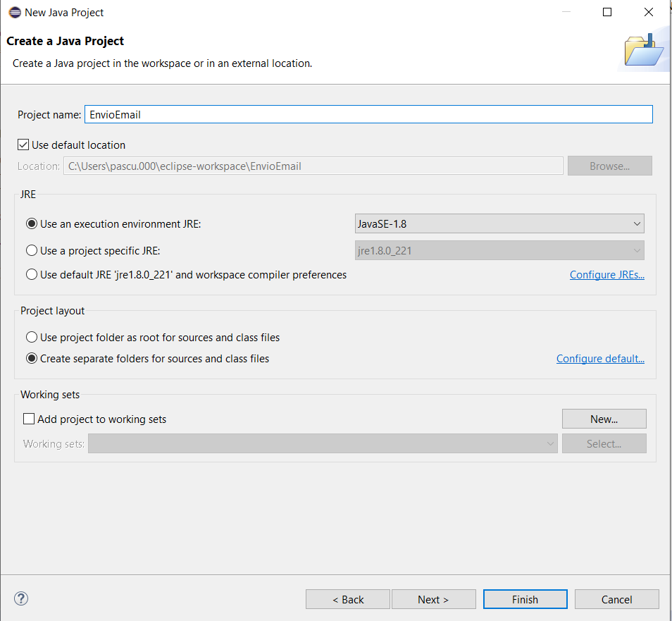Click the Browse... location button
This screenshot has height=621, width=672.
pyautogui.click(x=609, y=166)
